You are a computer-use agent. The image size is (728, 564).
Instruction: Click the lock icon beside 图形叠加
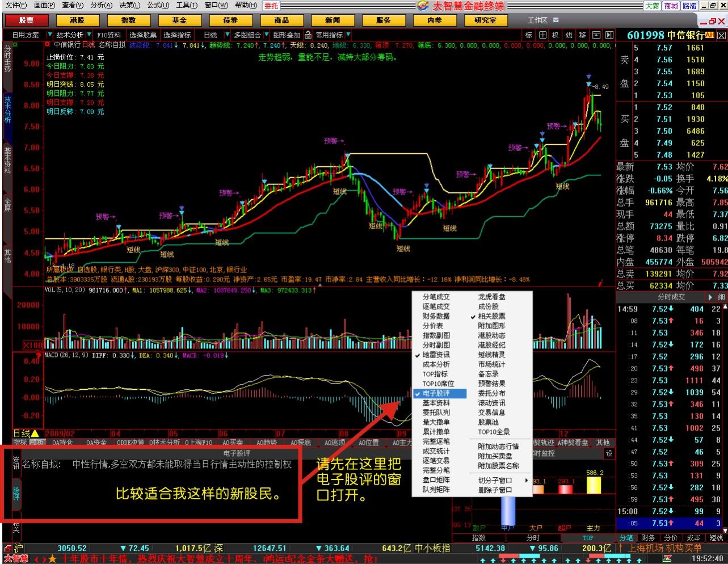click(x=308, y=35)
